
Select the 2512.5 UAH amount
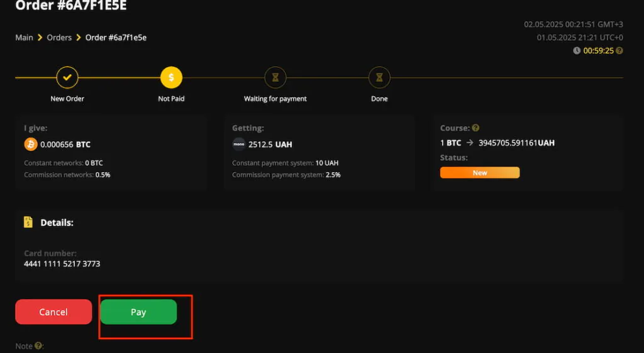click(x=270, y=144)
